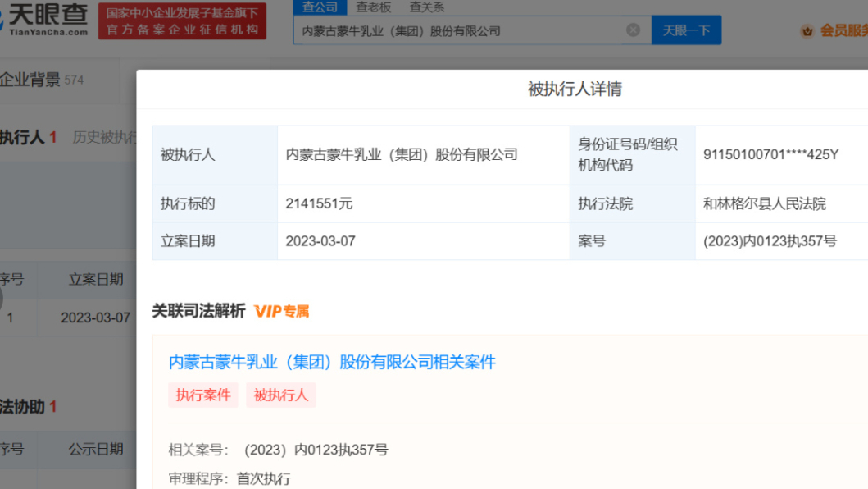Switch to the 查公司 search tab
868x489 pixels.
coord(320,7)
